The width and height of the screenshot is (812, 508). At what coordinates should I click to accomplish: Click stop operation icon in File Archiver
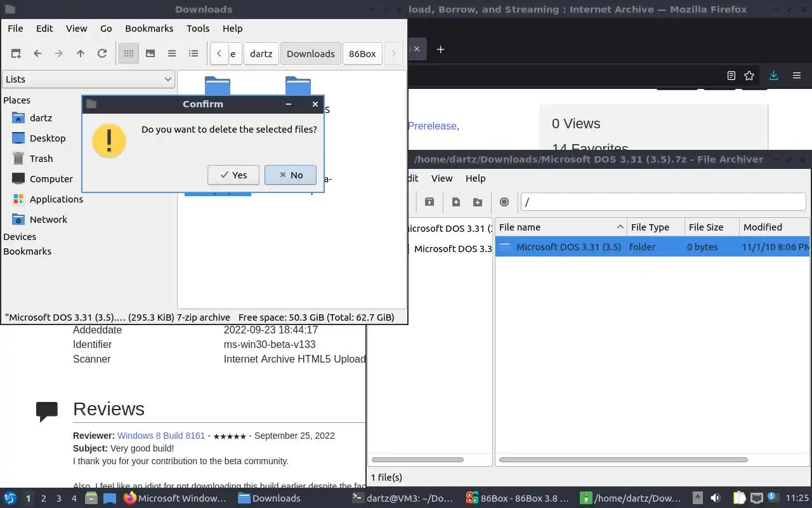(504, 202)
